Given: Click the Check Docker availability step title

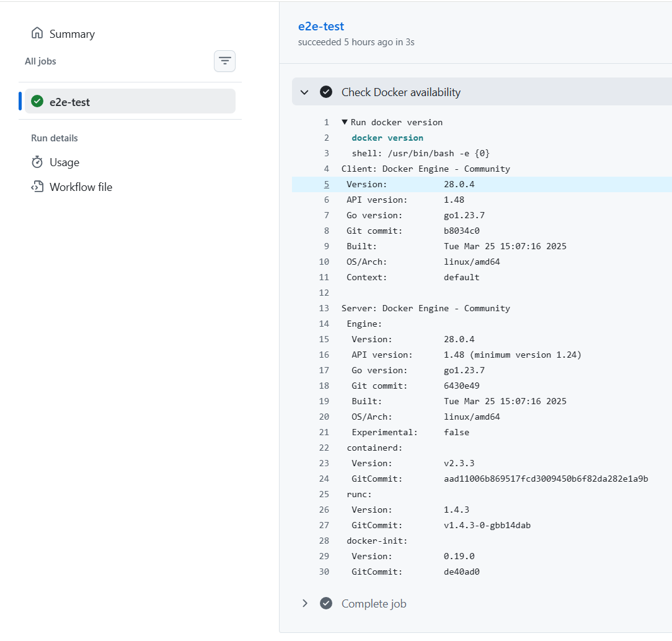Looking at the screenshot, I should point(400,92).
